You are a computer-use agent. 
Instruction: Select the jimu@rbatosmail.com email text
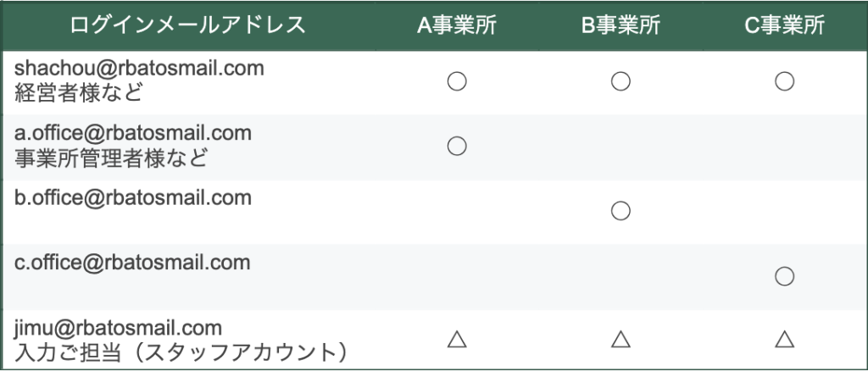coord(118,328)
